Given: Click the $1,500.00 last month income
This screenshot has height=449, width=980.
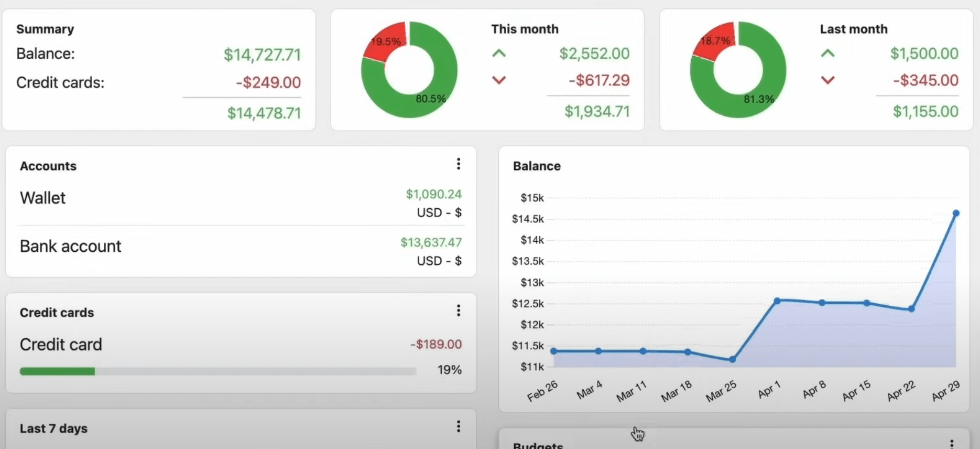Looking at the screenshot, I should (x=924, y=54).
